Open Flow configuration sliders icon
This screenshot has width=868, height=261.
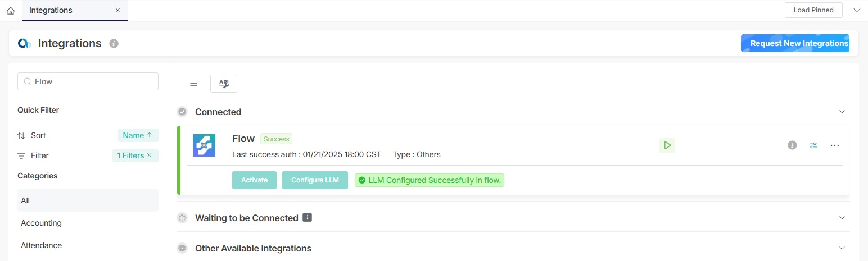tap(813, 145)
